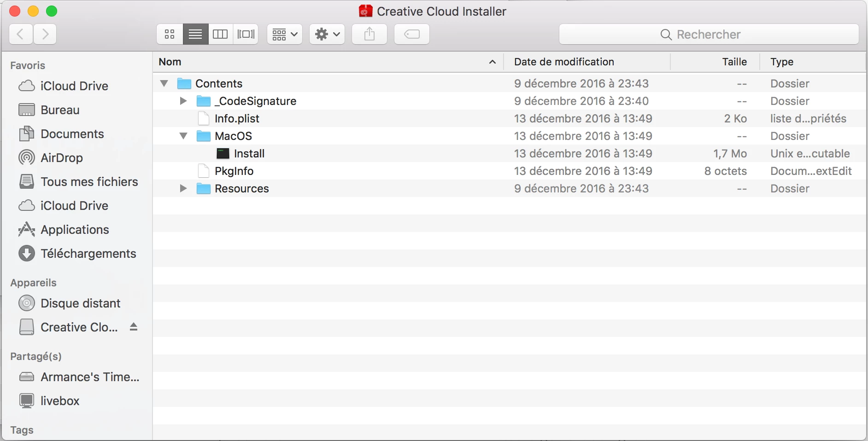This screenshot has height=441, width=868.
Task: Switch to column view
Action: [x=220, y=34]
